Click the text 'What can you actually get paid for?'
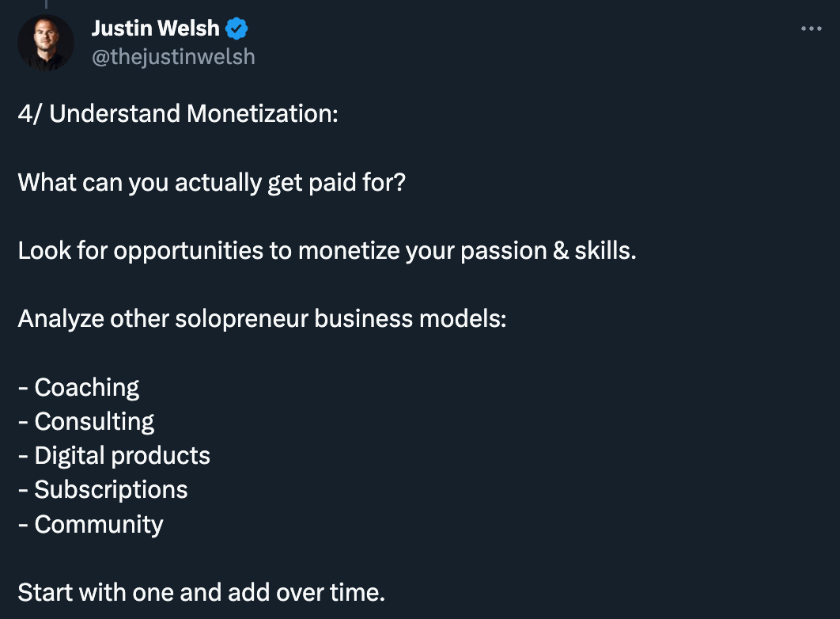 [212, 182]
